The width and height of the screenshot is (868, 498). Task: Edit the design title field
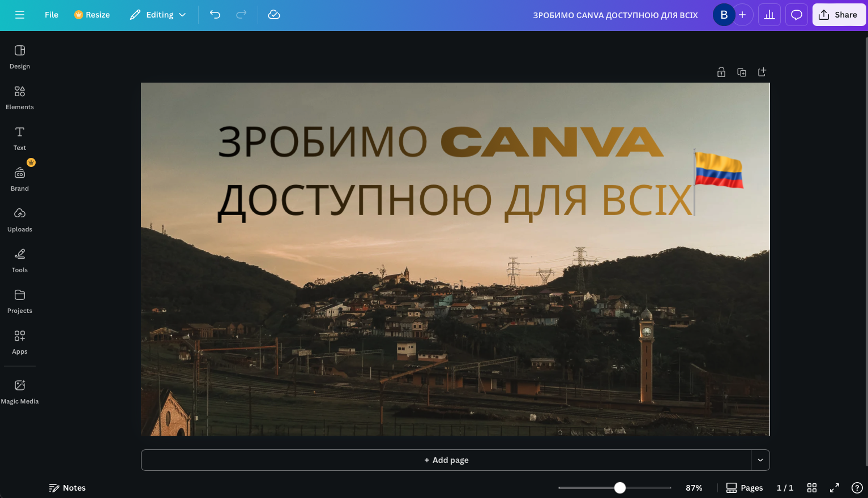coord(615,15)
